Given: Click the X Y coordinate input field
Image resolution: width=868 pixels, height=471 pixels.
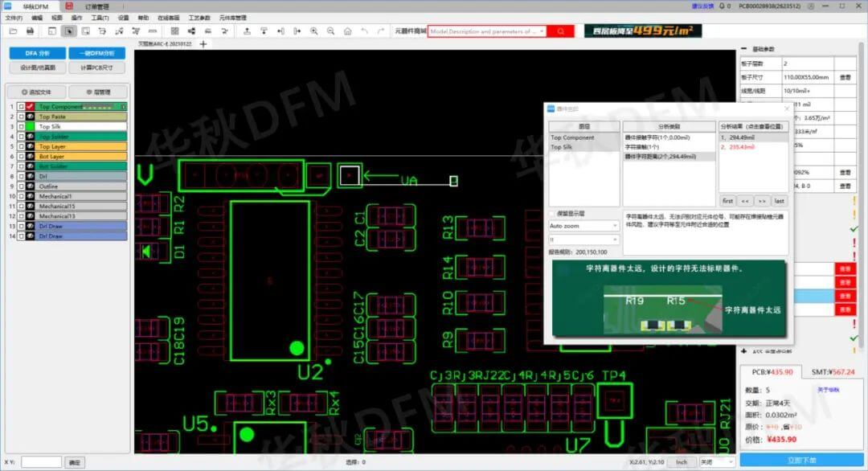Looking at the screenshot, I should point(41,462).
